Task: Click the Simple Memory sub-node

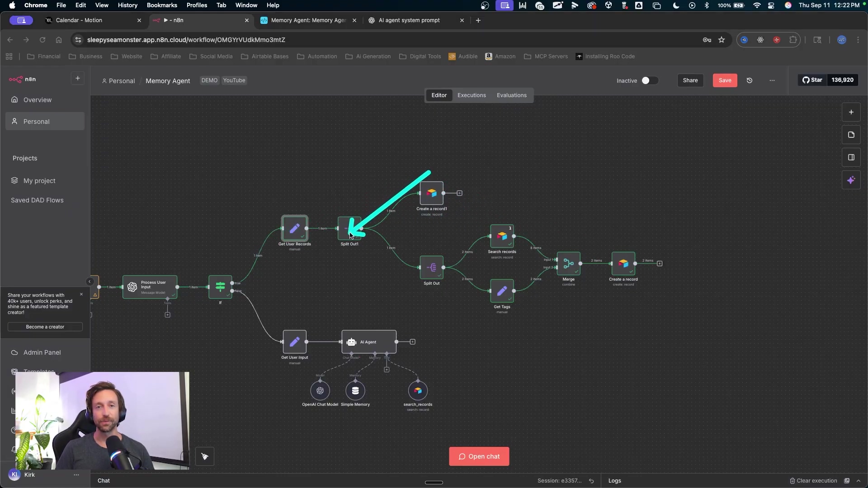Action: pos(355,391)
